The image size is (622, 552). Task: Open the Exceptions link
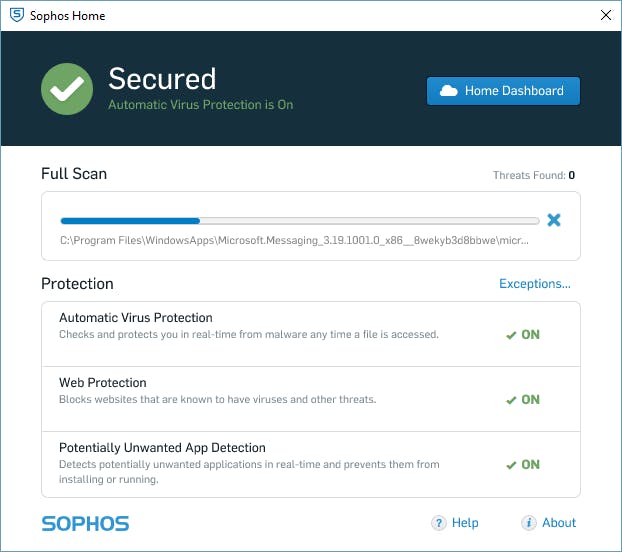pos(535,284)
